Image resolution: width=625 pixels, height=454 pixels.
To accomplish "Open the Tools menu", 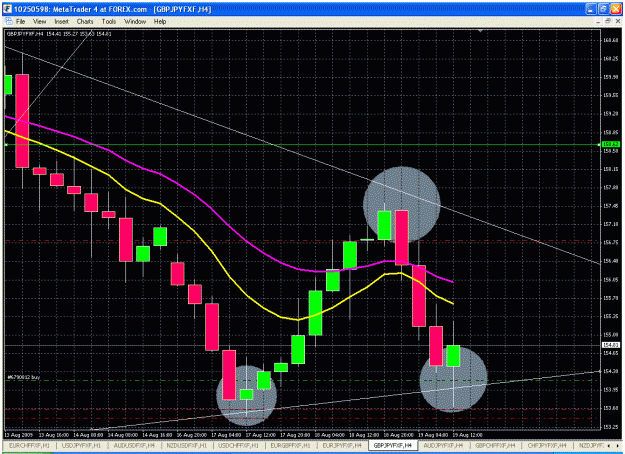I will click(x=109, y=22).
